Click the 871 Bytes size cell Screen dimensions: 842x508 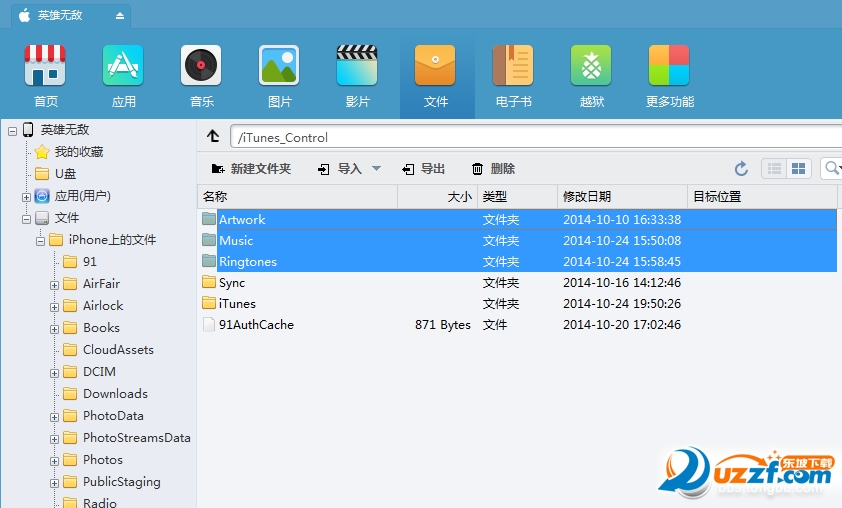(x=442, y=325)
